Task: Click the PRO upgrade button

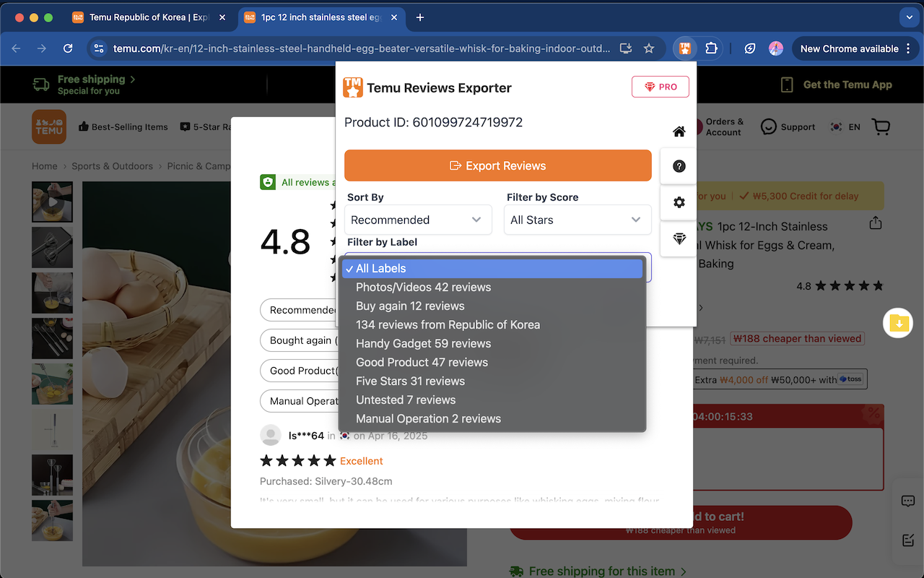Action: [x=661, y=87]
